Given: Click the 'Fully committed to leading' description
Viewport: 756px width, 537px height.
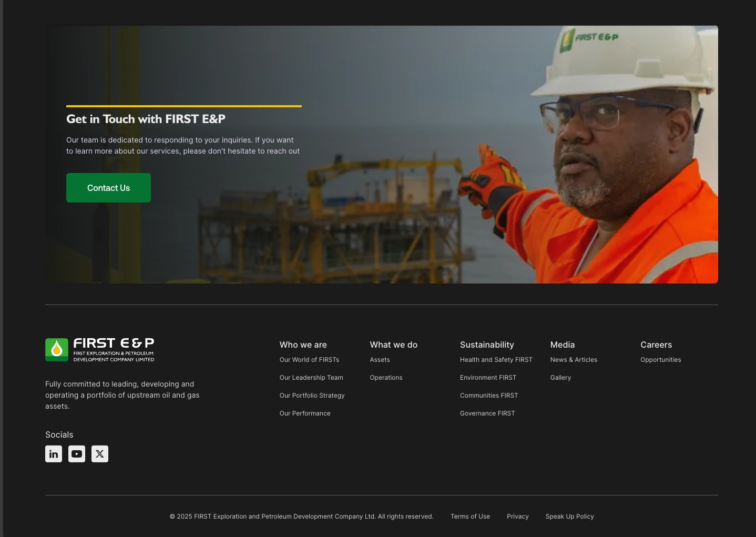Looking at the screenshot, I should tap(122, 395).
